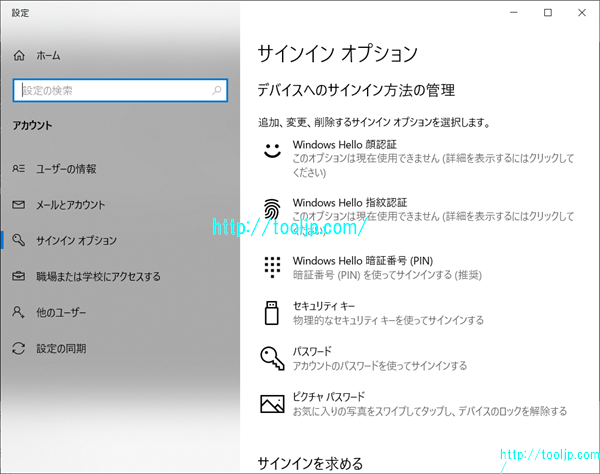Viewport: 600px width, 474px height.
Task: Expand ピクチャ パスワード option
Action: coord(419,404)
